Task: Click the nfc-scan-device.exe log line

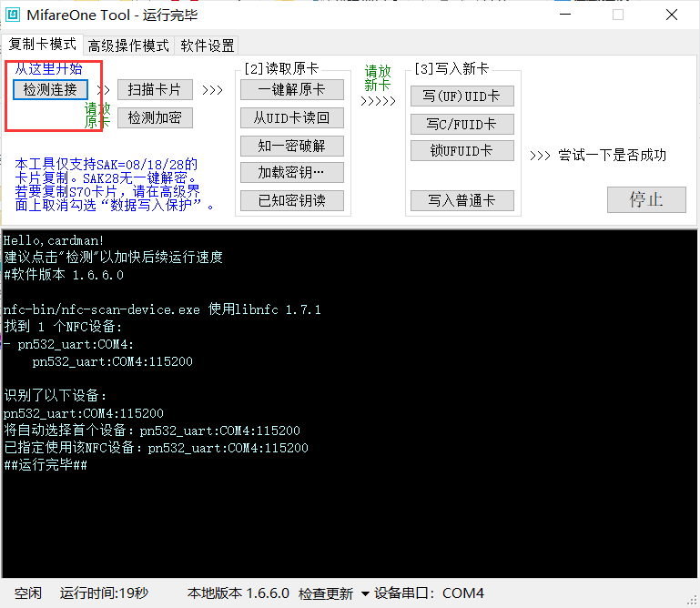Action: (163, 309)
